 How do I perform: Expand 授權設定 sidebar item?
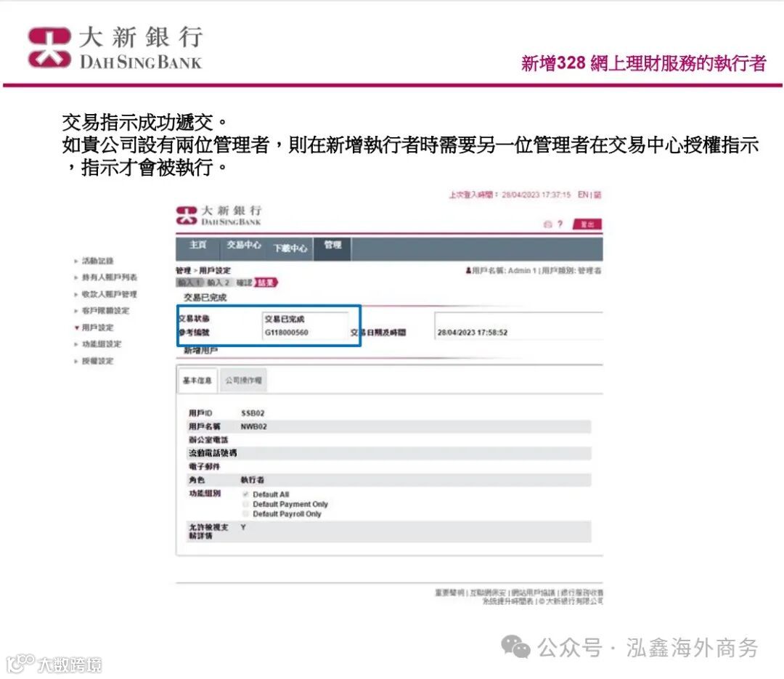click(97, 361)
